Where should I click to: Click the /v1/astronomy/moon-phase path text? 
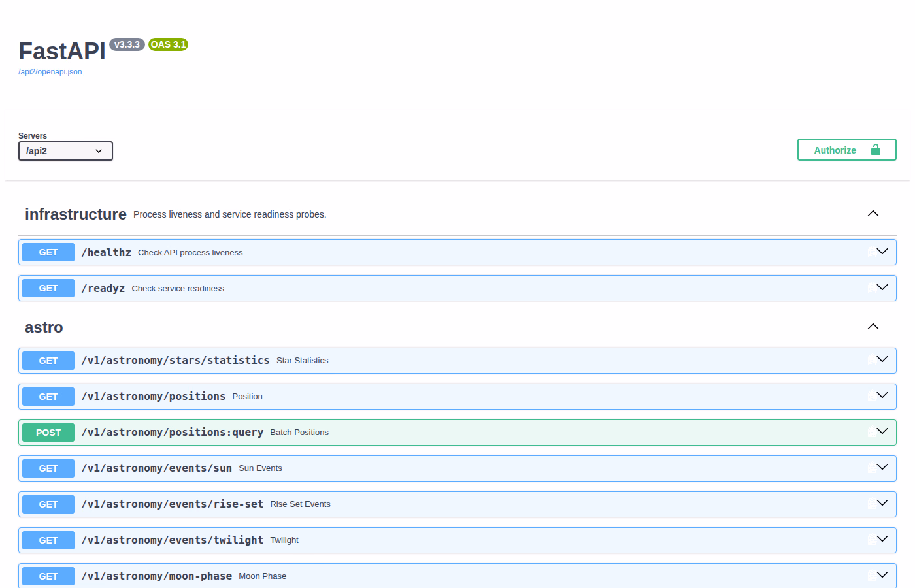157,576
